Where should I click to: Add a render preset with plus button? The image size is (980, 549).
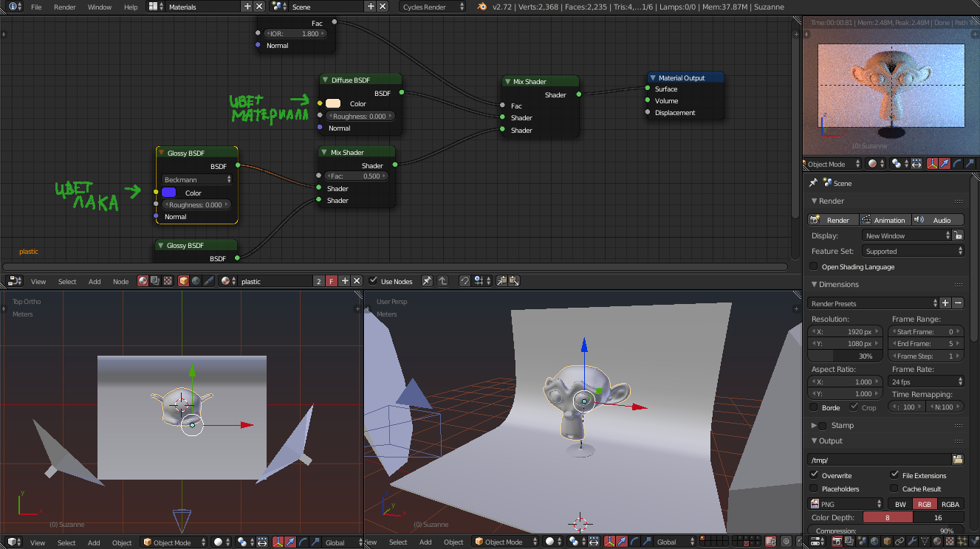tap(945, 303)
